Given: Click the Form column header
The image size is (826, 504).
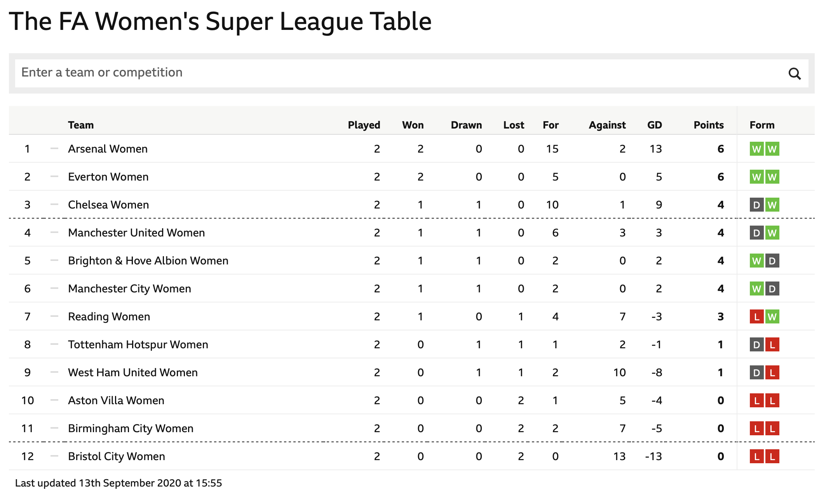Looking at the screenshot, I should (x=762, y=125).
